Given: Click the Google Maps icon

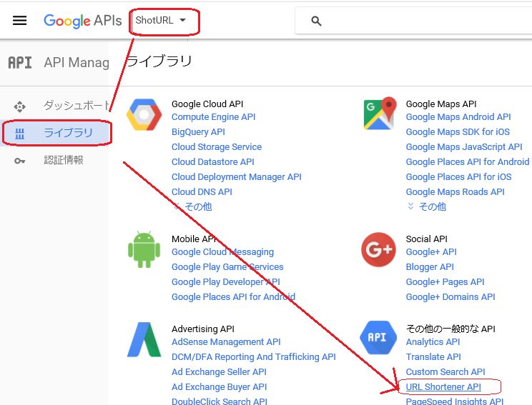Looking at the screenshot, I should point(380,113).
